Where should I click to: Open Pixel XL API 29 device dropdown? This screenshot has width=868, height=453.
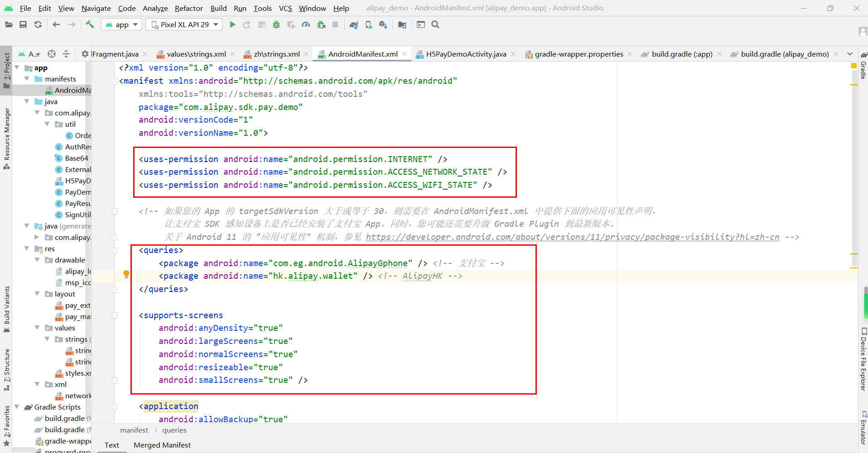[x=184, y=24]
